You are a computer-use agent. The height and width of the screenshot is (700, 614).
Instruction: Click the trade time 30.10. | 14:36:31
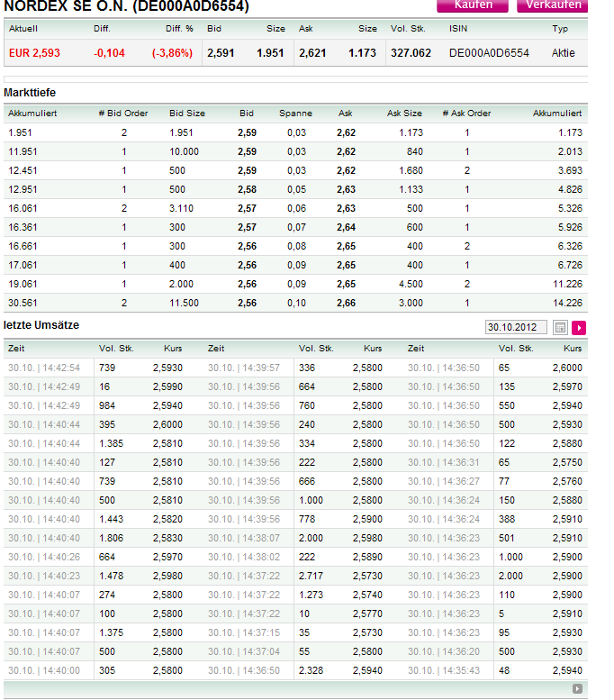(444, 462)
